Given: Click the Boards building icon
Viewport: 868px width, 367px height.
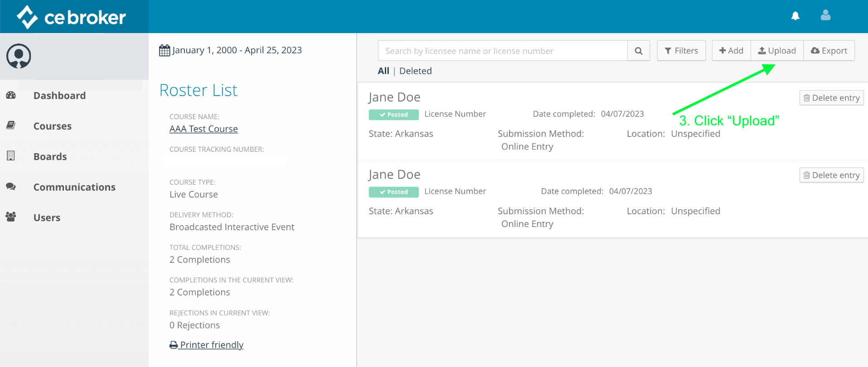Looking at the screenshot, I should [x=11, y=156].
